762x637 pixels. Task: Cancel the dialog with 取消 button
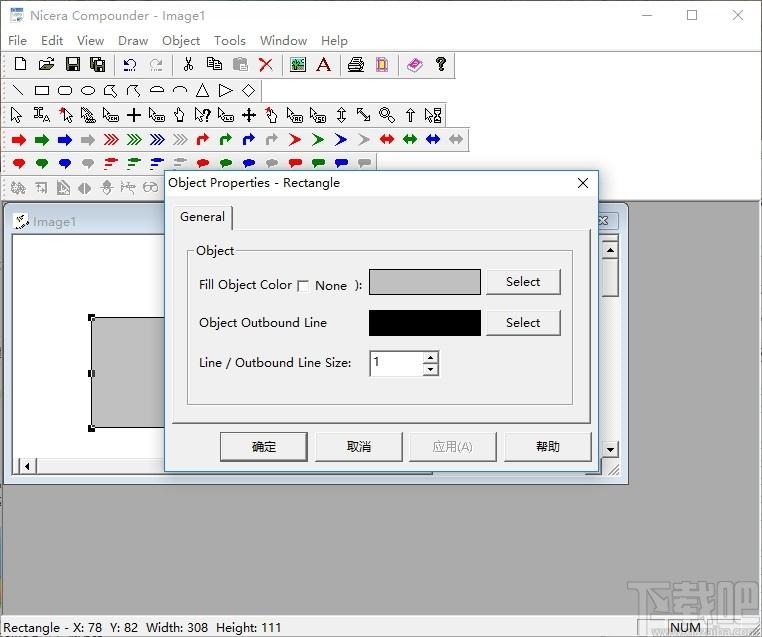tap(359, 447)
